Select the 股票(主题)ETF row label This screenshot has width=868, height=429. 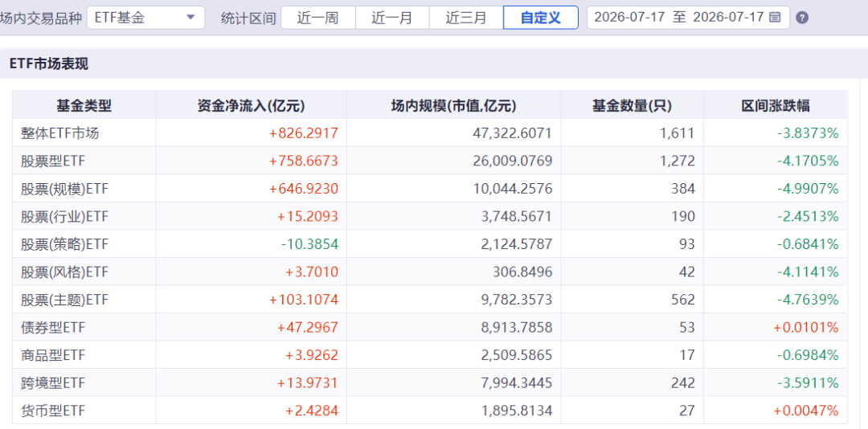click(x=64, y=300)
